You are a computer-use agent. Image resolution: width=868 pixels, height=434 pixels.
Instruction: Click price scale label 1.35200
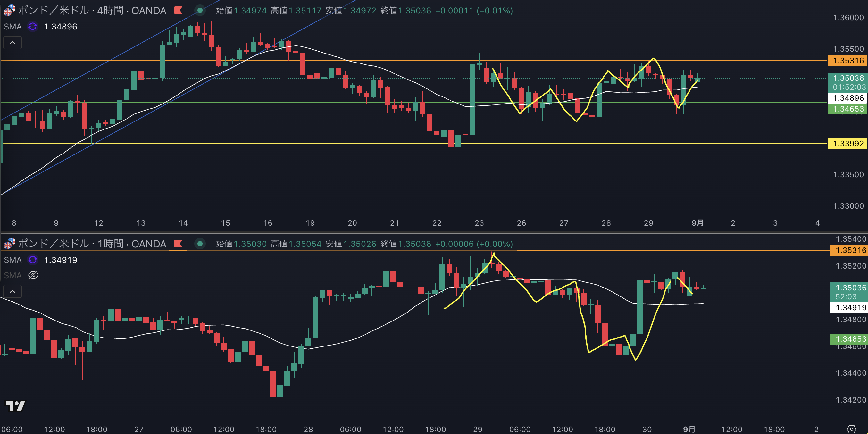(850, 266)
